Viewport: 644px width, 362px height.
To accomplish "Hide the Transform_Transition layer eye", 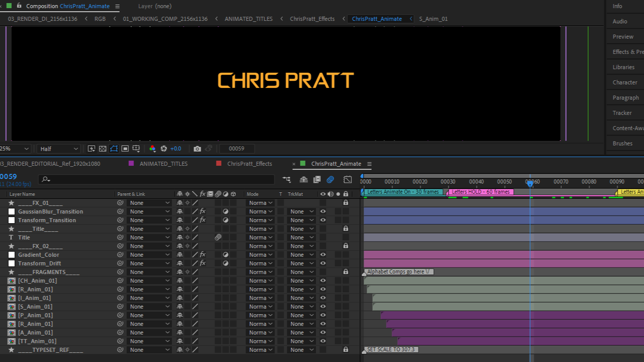I will 323,220.
